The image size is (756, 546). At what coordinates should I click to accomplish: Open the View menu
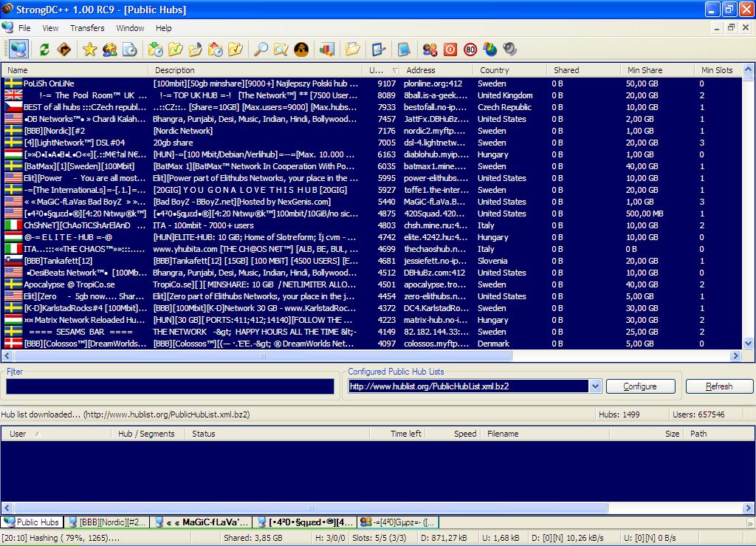tap(50, 28)
